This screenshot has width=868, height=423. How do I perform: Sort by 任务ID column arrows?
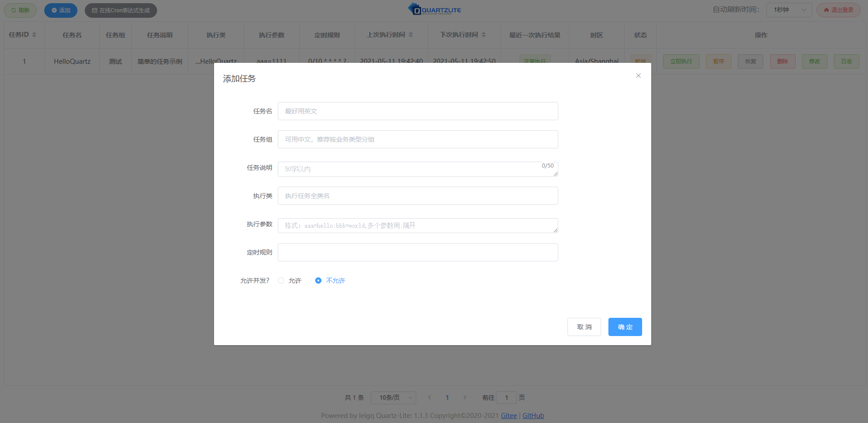click(x=34, y=35)
